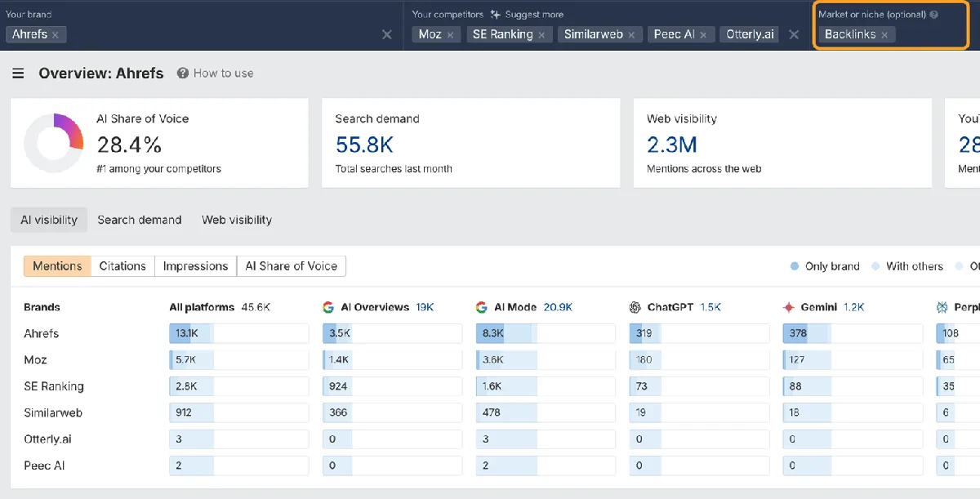
Task: Toggle the With others legend item
Action: pos(907,266)
